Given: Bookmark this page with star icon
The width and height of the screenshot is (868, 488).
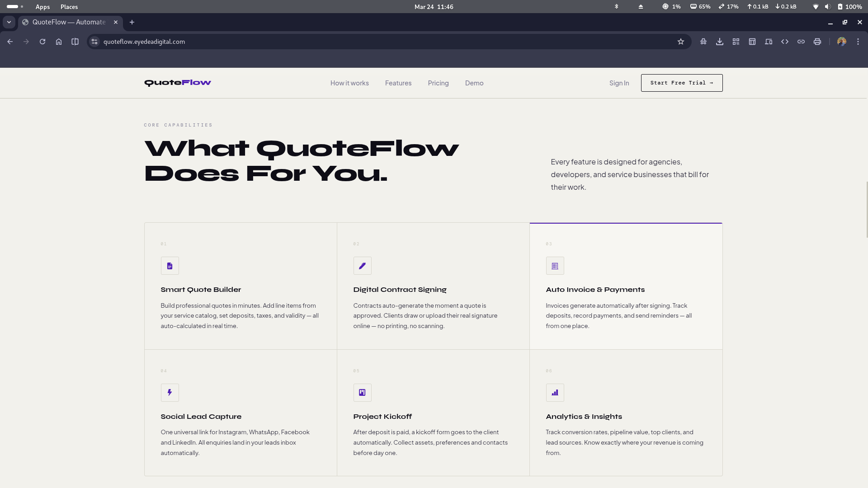Looking at the screenshot, I should pos(681,42).
